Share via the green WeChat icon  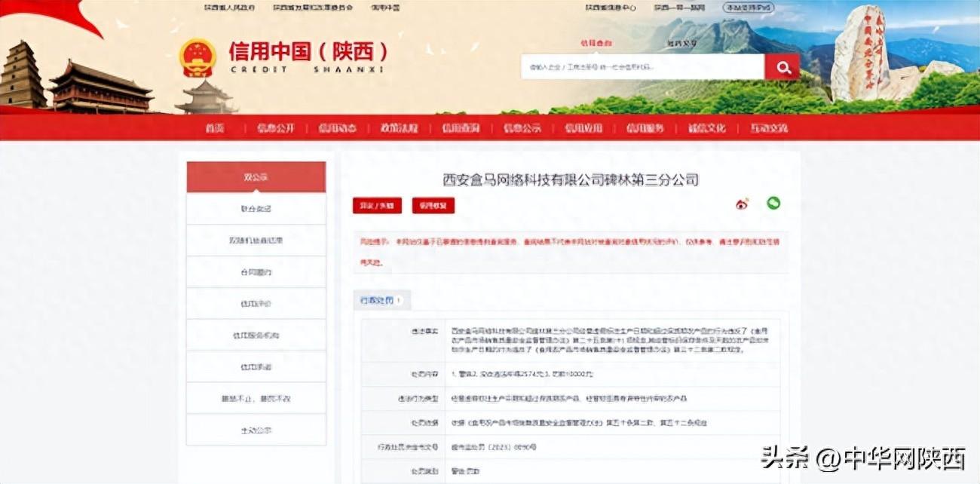(x=773, y=203)
